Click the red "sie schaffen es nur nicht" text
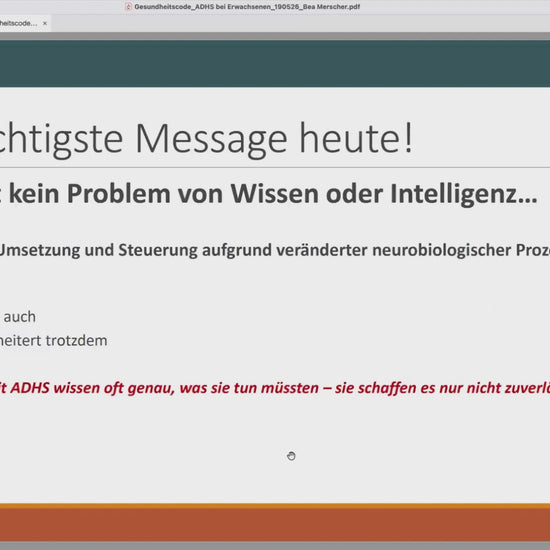Viewport: 550px width, 550px height. point(420,388)
